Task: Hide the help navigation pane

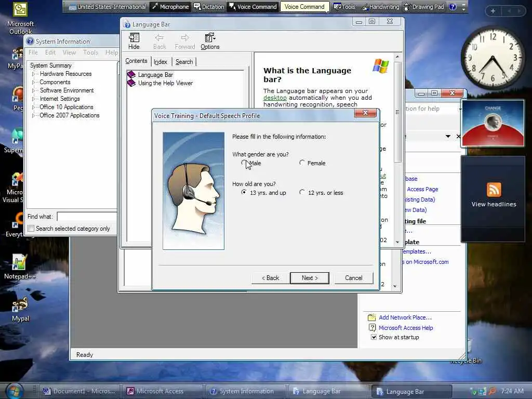Action: click(x=134, y=41)
